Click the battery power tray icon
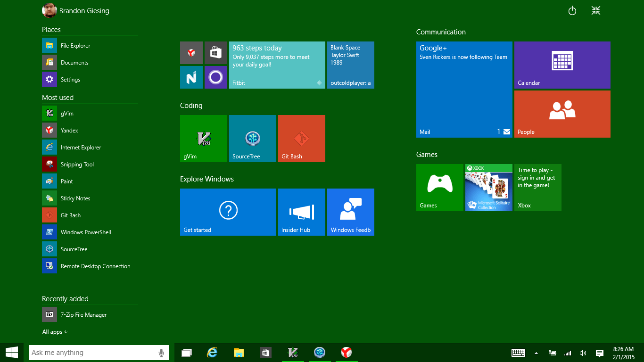 click(553, 353)
